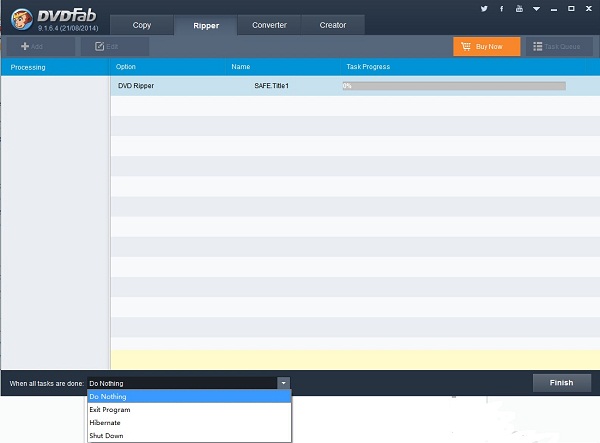Choose Do Nothing from the list
This screenshot has height=443, width=600.
189,397
